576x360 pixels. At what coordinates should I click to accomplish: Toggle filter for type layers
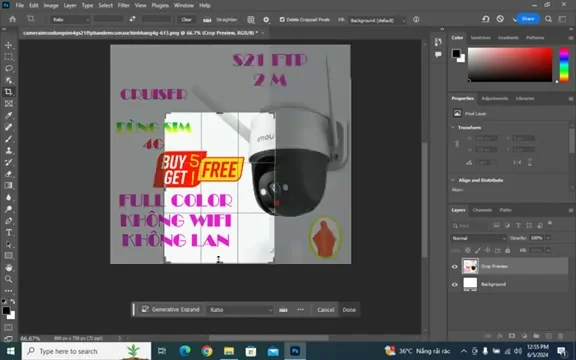coord(518,225)
